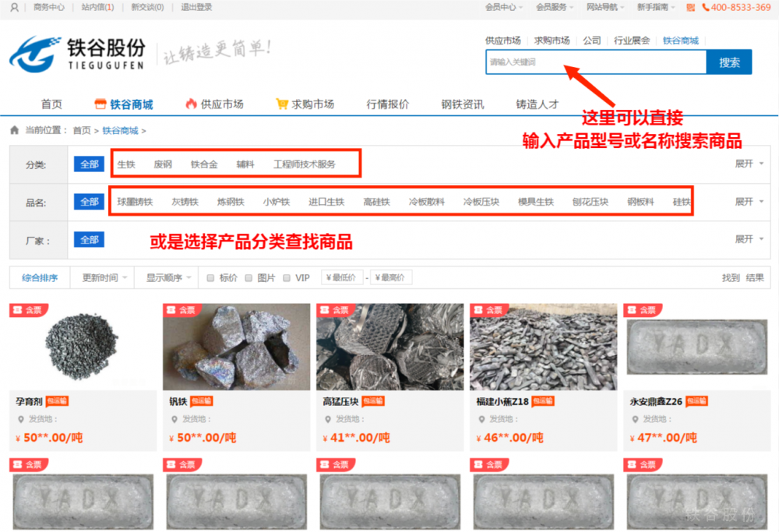Select the 球墨铸铁 product name filter
Image resolution: width=779 pixels, height=532 pixels.
(135, 203)
